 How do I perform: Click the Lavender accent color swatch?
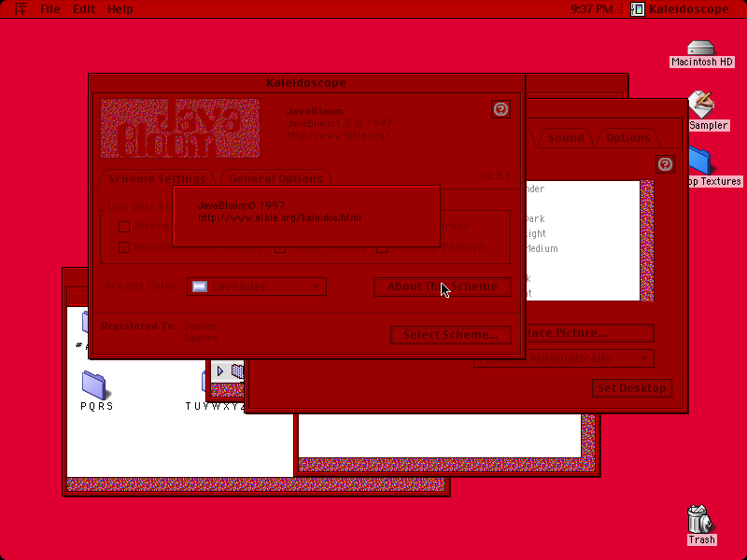(x=200, y=287)
